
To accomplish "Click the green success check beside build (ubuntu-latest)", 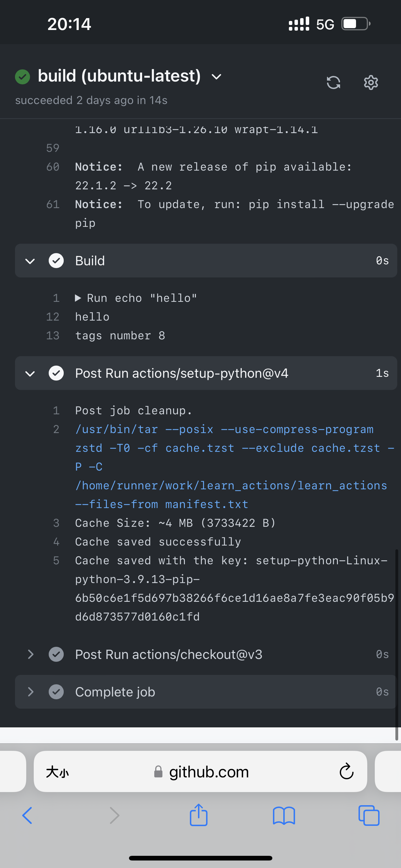I will point(22,76).
